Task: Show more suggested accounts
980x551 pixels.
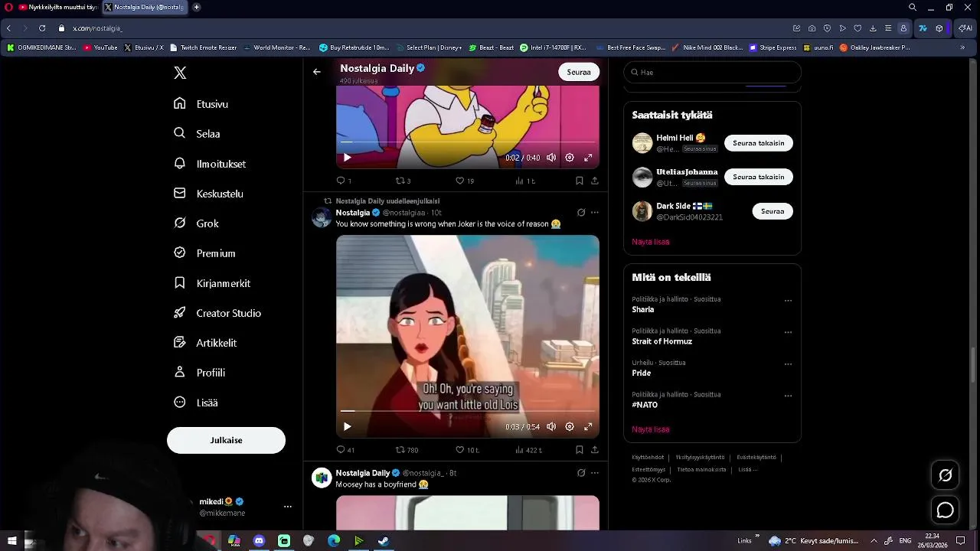Action: coord(651,241)
